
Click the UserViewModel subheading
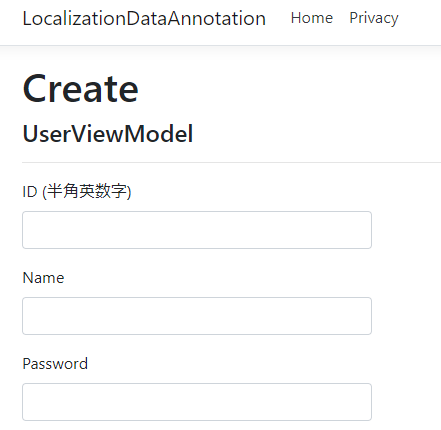coord(108,134)
